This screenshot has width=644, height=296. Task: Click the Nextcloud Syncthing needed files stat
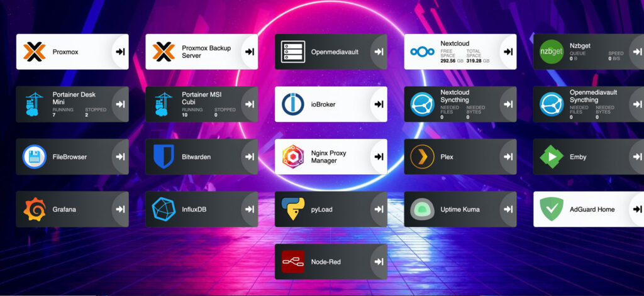(x=450, y=112)
